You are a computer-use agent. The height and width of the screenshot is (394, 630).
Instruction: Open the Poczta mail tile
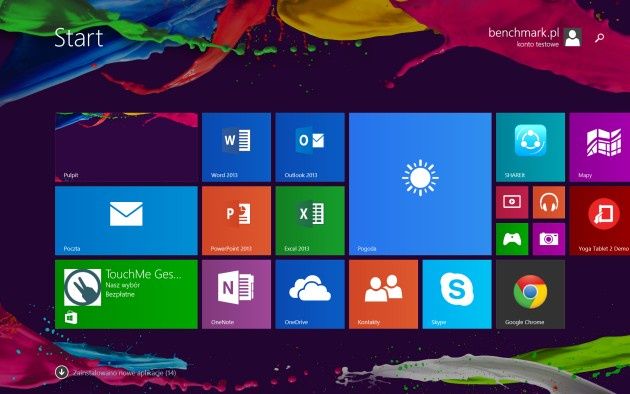[126, 220]
